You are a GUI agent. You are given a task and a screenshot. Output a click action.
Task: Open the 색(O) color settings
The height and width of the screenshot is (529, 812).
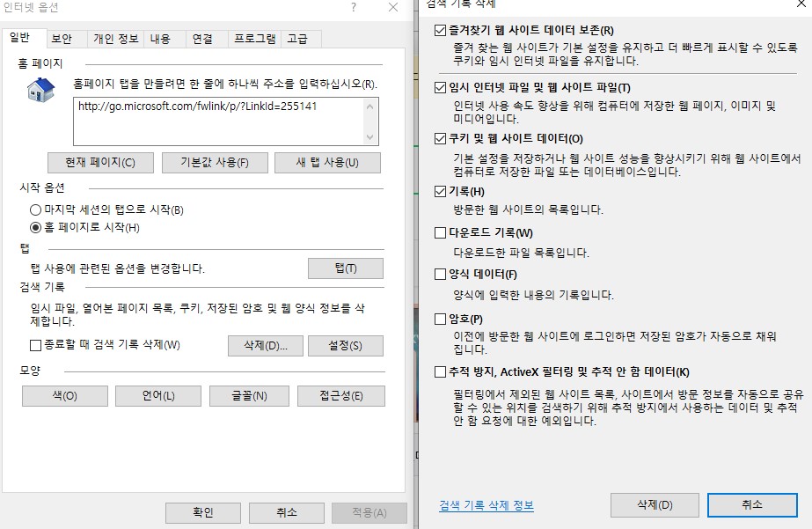(x=65, y=396)
